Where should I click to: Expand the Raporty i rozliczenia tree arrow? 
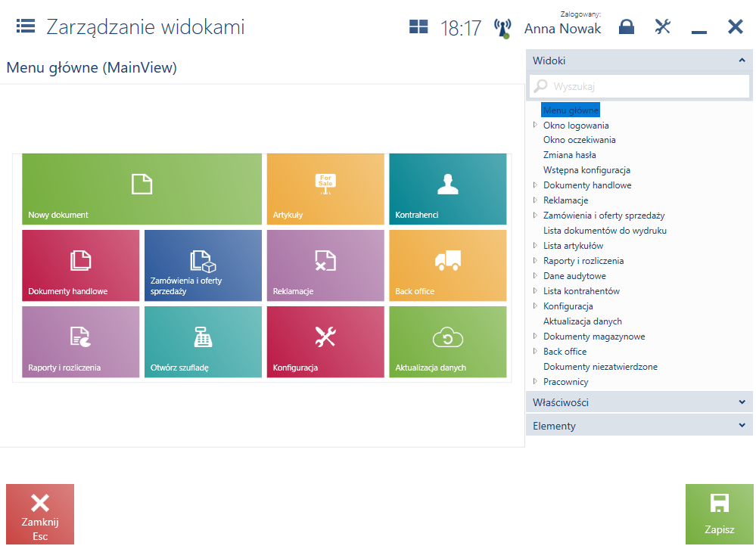(535, 261)
